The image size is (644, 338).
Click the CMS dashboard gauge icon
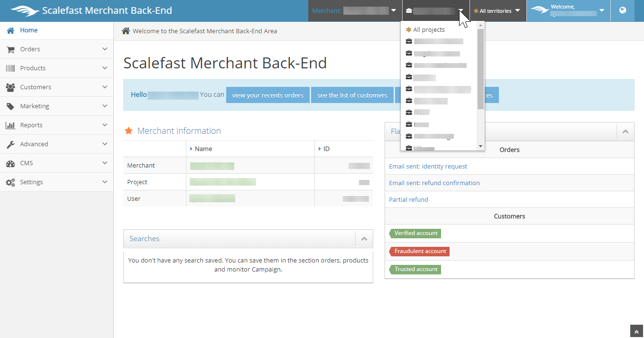pos(10,163)
